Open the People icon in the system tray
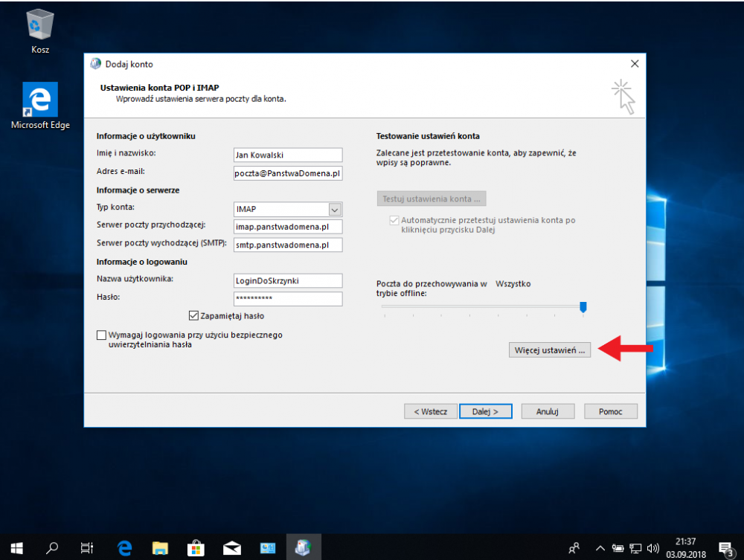 tap(574, 548)
